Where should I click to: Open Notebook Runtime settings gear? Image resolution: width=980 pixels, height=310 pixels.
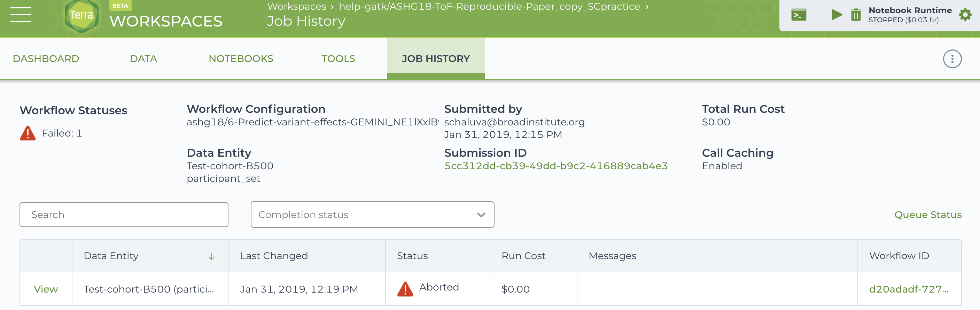965,15
